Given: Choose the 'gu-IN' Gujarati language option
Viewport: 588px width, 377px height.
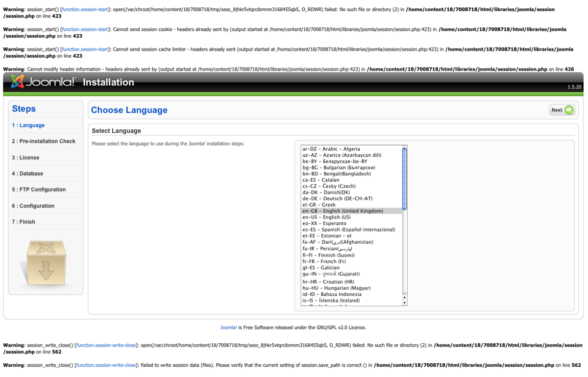Looking at the screenshot, I should [351, 274].
